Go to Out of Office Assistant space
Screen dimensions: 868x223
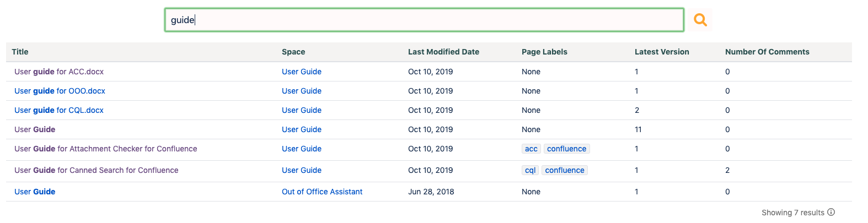pyautogui.click(x=322, y=192)
